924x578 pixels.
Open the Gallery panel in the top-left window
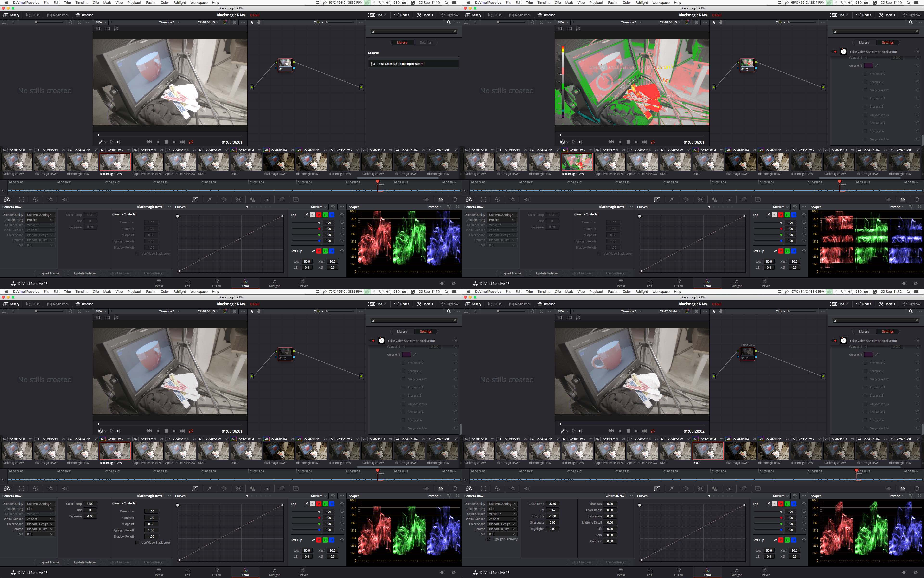click(x=12, y=15)
